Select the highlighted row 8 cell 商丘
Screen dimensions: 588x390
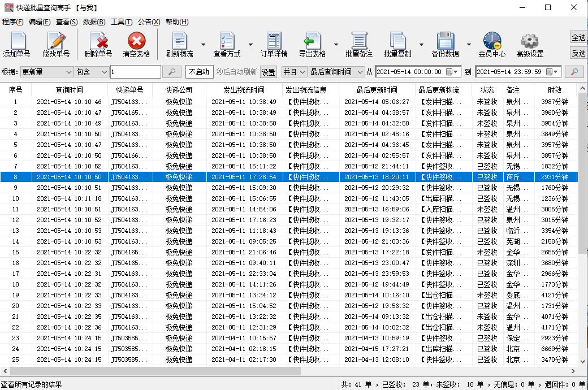[517, 177]
